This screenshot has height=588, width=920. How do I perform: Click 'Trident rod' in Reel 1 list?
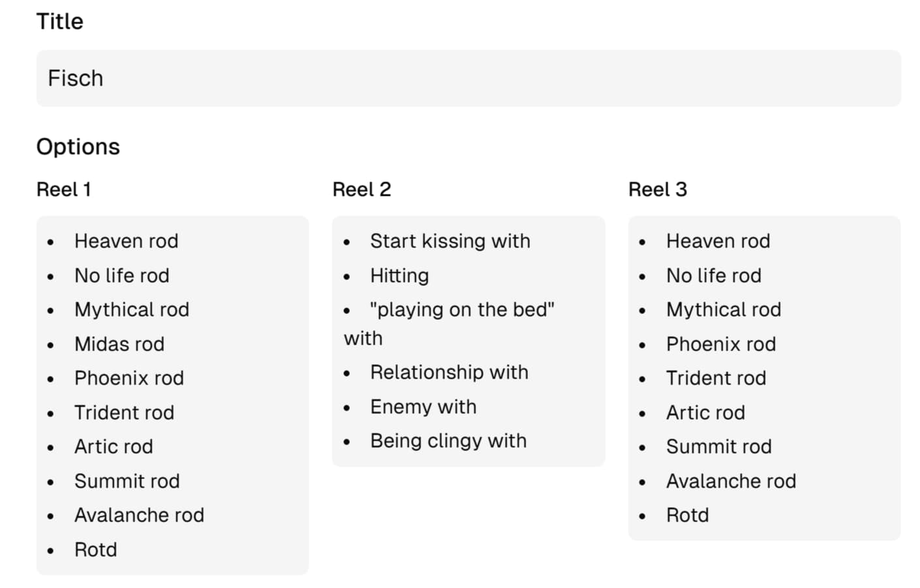tap(124, 412)
